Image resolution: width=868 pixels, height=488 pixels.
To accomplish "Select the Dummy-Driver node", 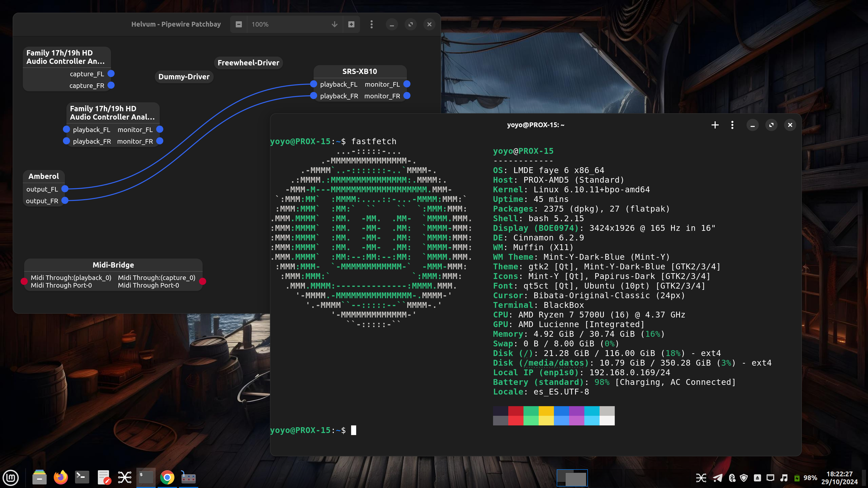I will (x=184, y=77).
